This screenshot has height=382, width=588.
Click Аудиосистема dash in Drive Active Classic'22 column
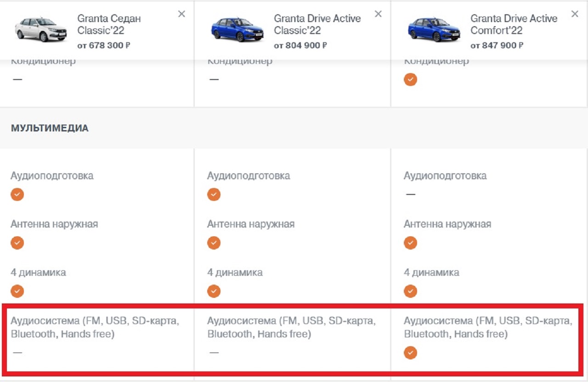click(x=214, y=353)
